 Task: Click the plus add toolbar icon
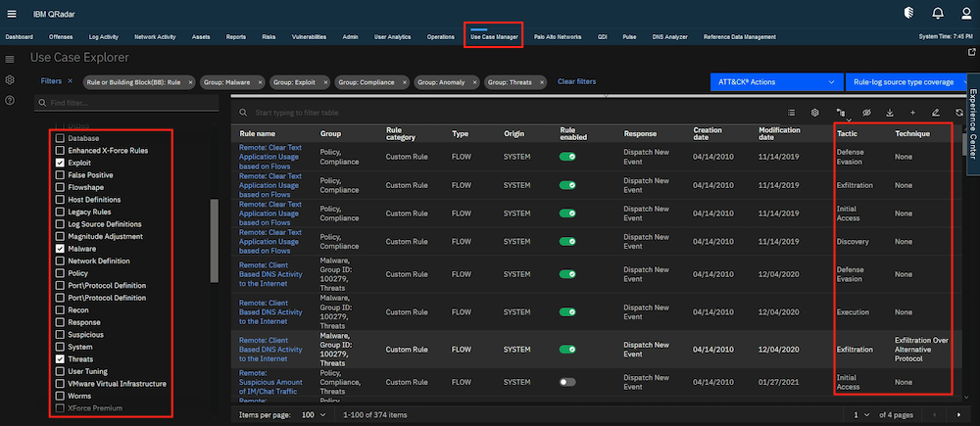click(x=913, y=113)
